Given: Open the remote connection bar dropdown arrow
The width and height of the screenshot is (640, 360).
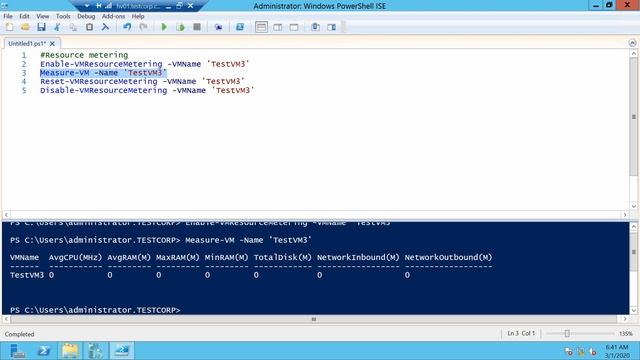Looking at the screenshot, I should point(87,6).
